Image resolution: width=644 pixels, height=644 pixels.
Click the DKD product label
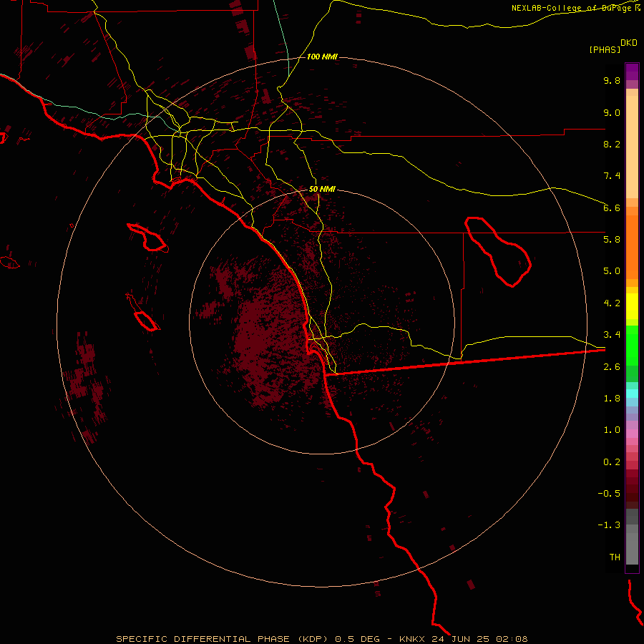coord(629,43)
